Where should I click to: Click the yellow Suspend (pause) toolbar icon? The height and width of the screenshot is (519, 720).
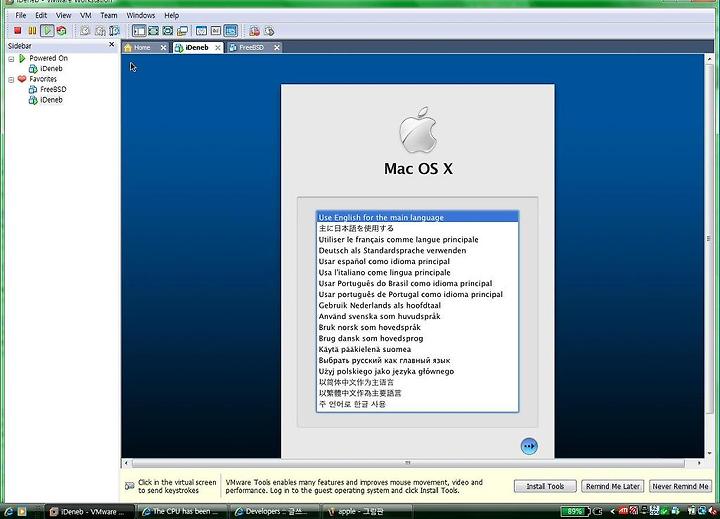coord(32,31)
